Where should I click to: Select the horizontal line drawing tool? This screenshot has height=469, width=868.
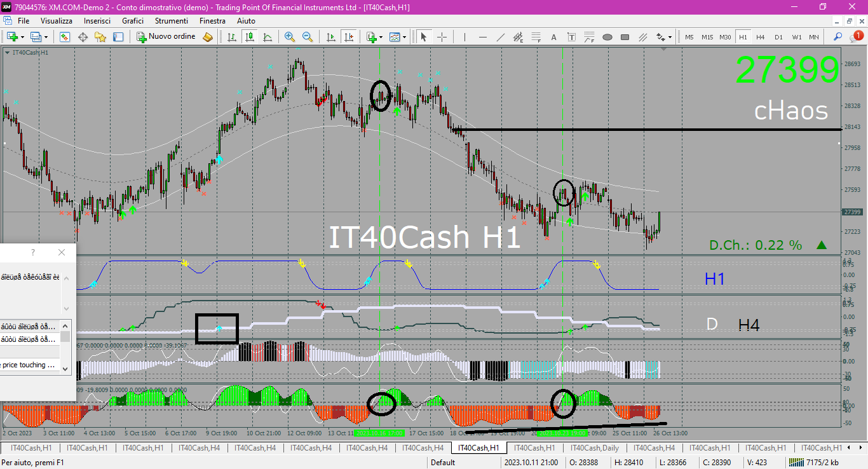tap(483, 37)
